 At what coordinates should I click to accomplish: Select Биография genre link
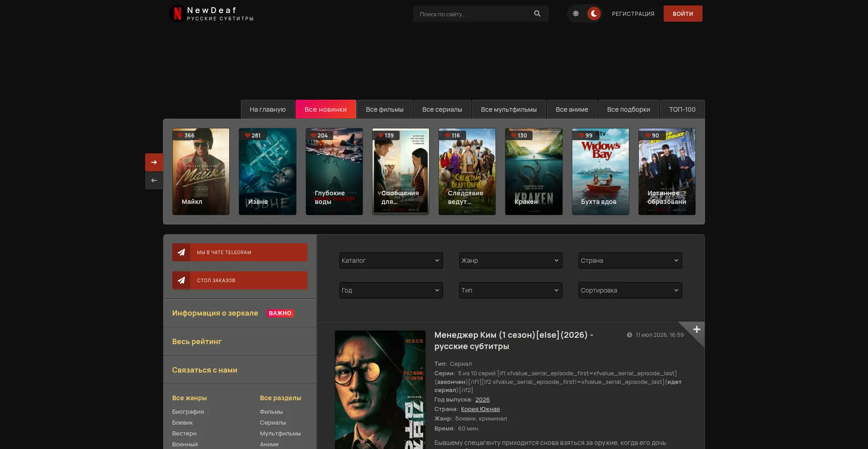tap(188, 411)
